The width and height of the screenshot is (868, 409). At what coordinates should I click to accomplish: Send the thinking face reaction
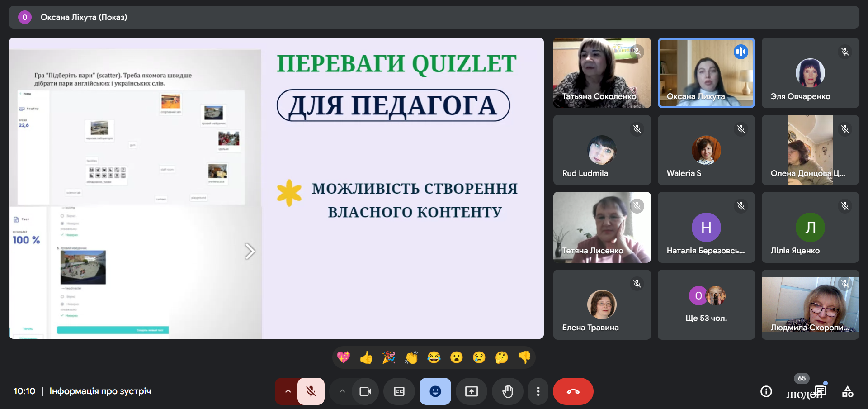[502, 357]
